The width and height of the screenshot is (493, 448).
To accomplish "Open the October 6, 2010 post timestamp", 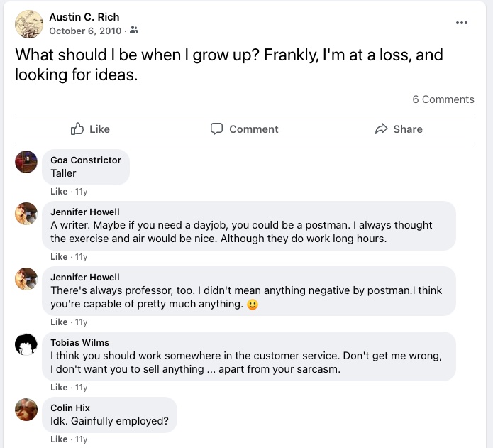I will [86, 31].
